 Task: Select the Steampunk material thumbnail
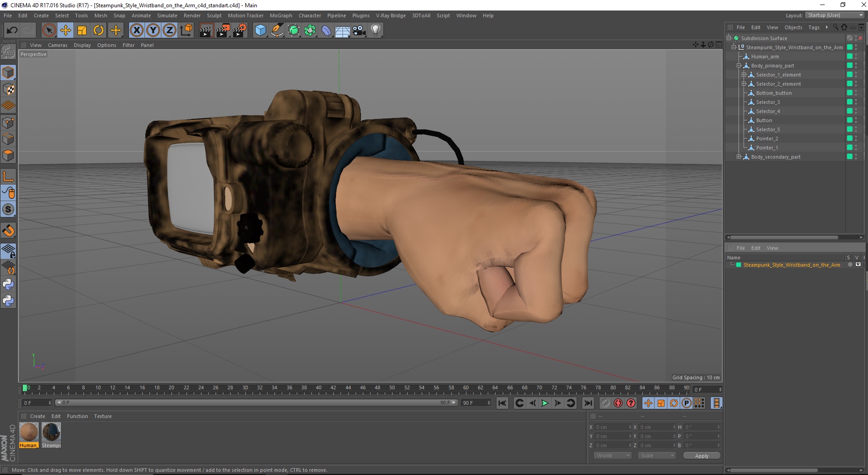51,432
